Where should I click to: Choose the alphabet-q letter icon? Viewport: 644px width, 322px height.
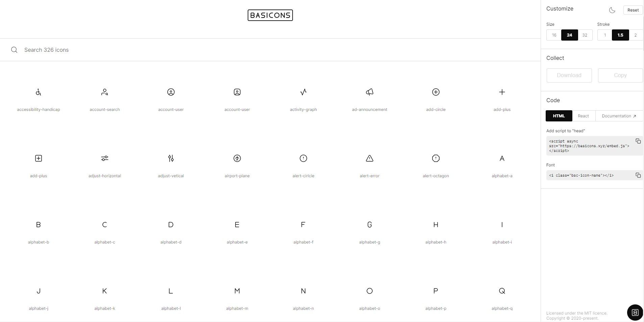point(502,291)
